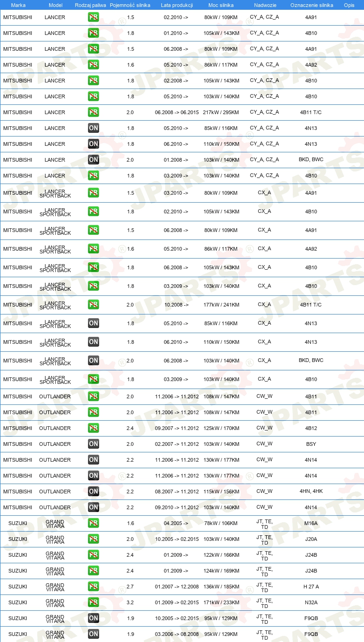Select the 03.2006 -> 08.2008 production years cell
Image resolution: width=364 pixels, height=642 pixels.
[177, 634]
